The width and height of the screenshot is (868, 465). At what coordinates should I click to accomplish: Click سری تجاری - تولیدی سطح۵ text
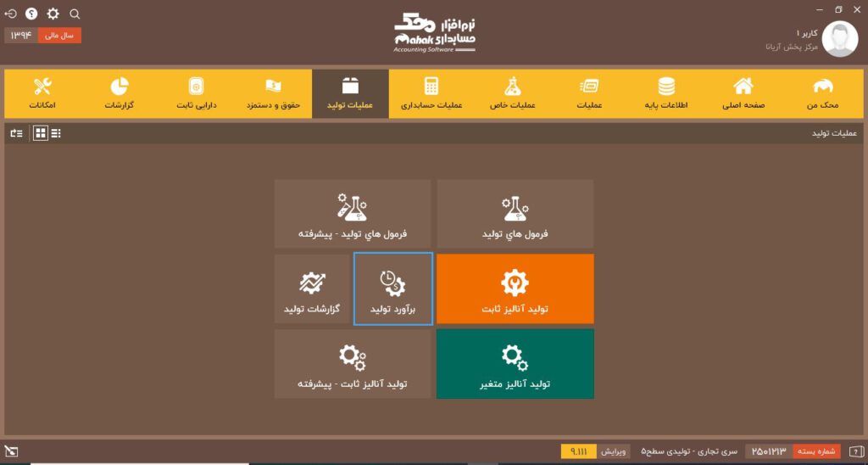[689, 451]
